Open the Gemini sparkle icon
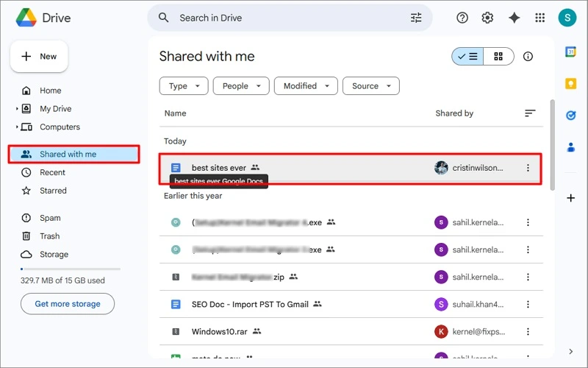The width and height of the screenshot is (588, 368). point(514,18)
